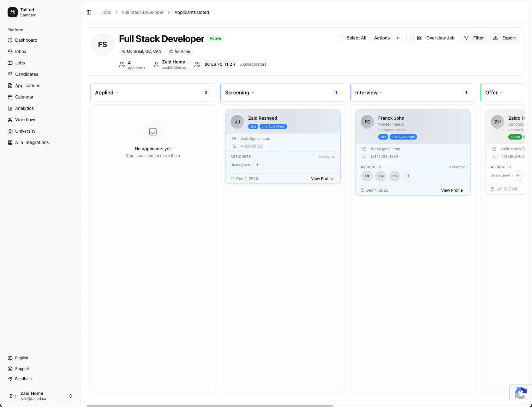532x407 pixels.
Task: Click the Applied column header
Action: [153, 93]
